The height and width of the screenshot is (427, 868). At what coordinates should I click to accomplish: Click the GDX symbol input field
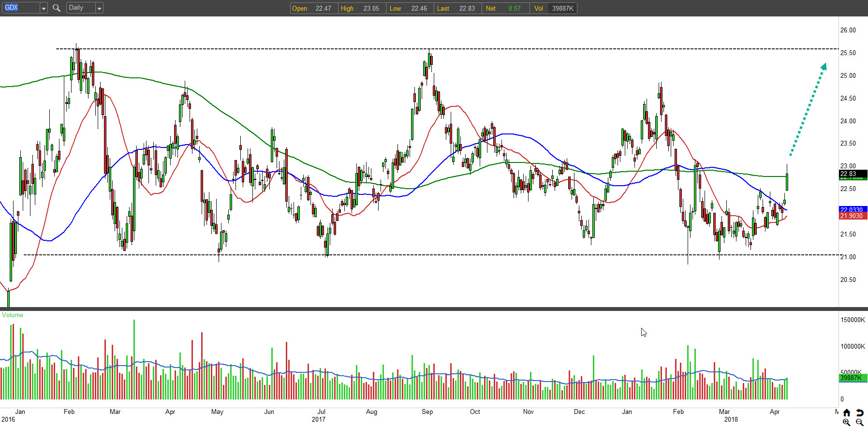pos(21,8)
